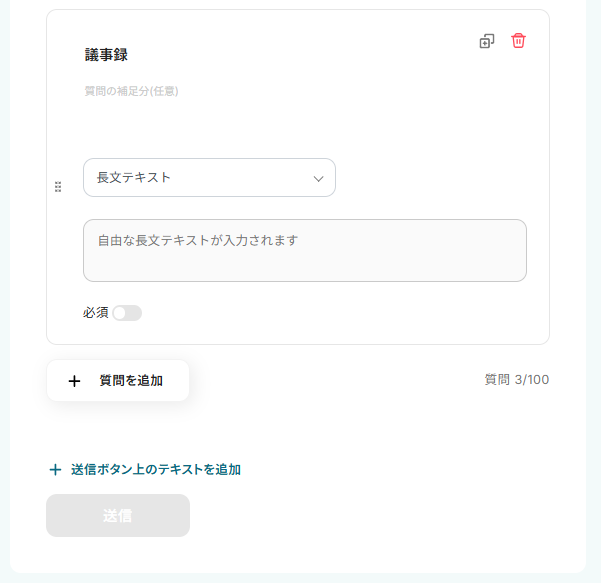Edit the 議事録 question title

point(106,55)
